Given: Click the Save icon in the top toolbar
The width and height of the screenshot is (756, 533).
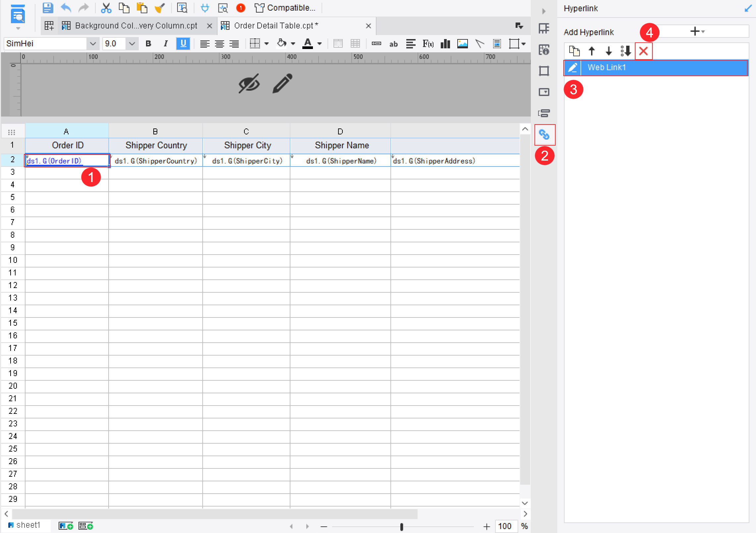Looking at the screenshot, I should click(x=48, y=8).
